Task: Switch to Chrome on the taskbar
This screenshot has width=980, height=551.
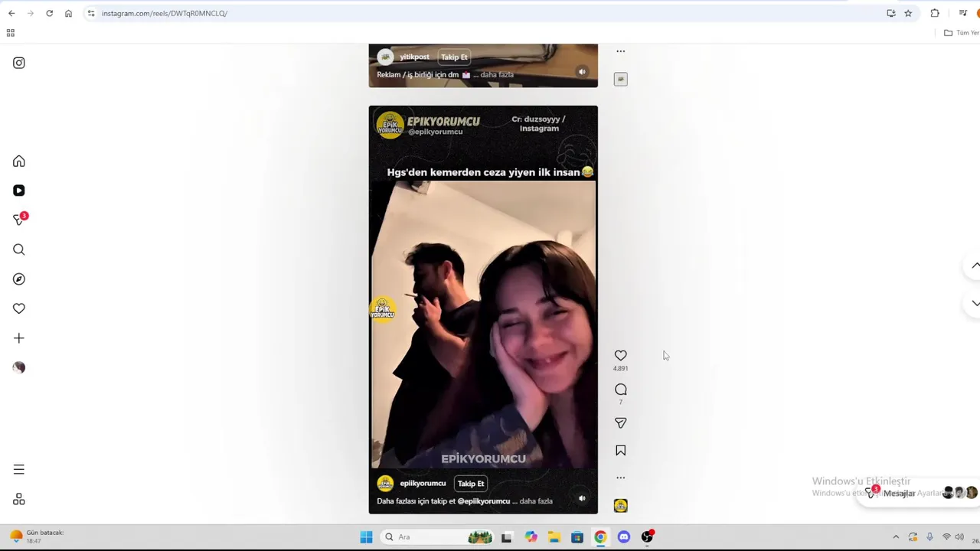Action: (x=600, y=537)
